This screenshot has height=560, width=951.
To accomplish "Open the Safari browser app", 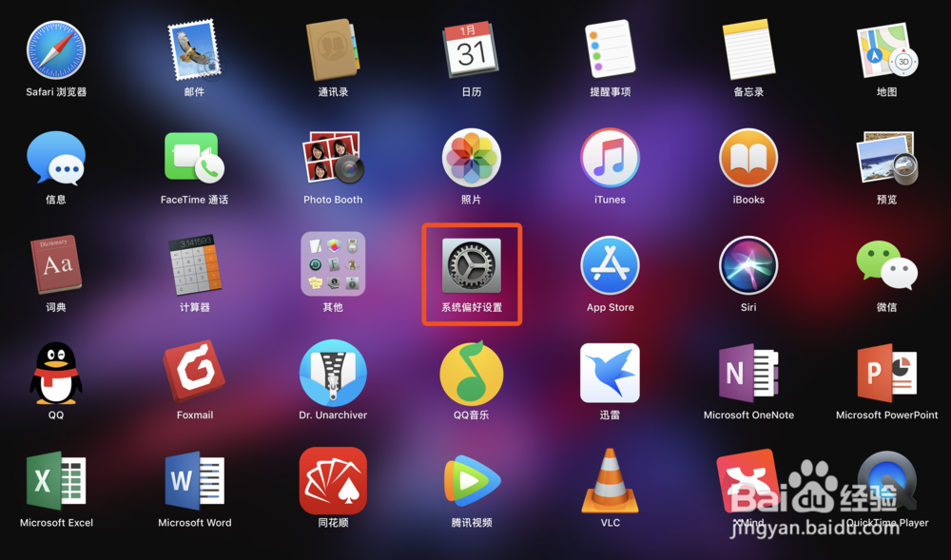I will click(56, 50).
